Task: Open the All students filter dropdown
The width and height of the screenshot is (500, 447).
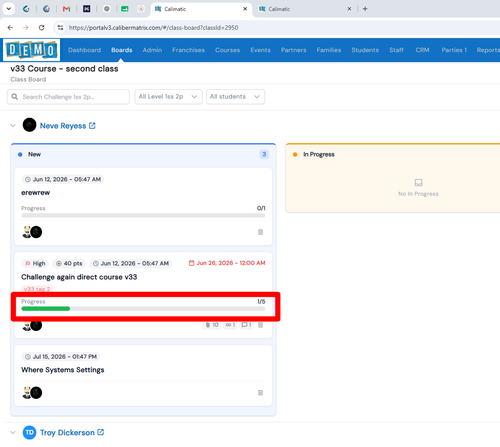Action: click(235, 97)
